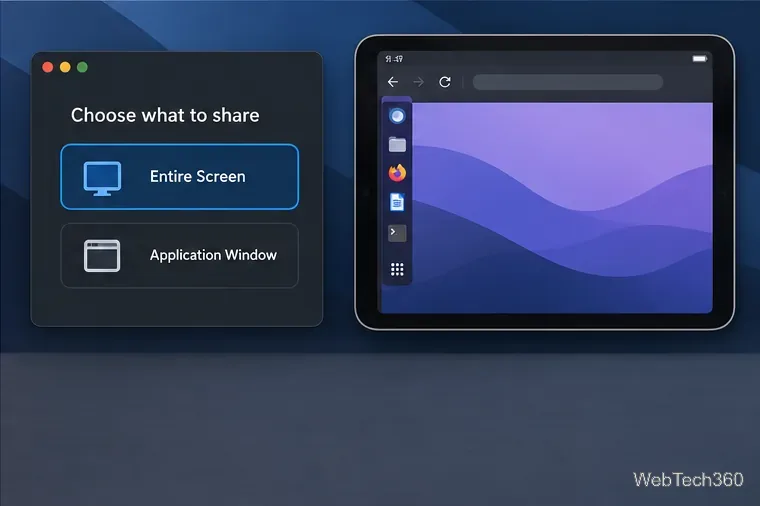The height and width of the screenshot is (506, 760).
Task: Choose the Application Window option
Action: coord(179,255)
